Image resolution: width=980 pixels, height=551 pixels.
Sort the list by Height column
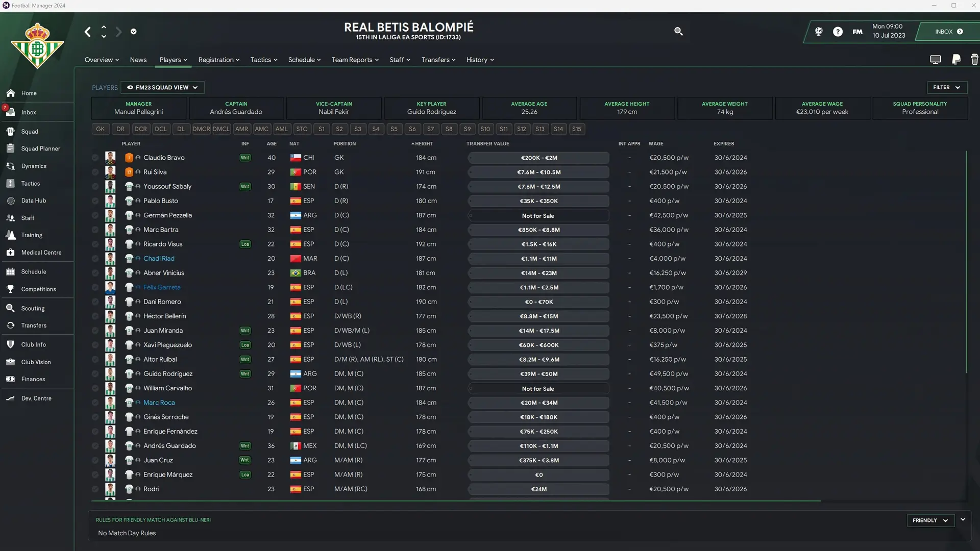[424, 144]
